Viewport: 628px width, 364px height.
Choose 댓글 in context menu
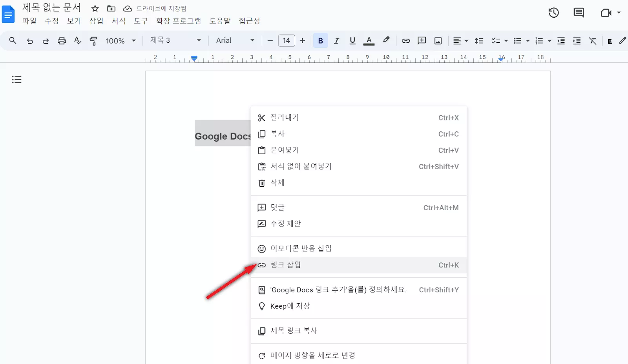(x=359, y=207)
